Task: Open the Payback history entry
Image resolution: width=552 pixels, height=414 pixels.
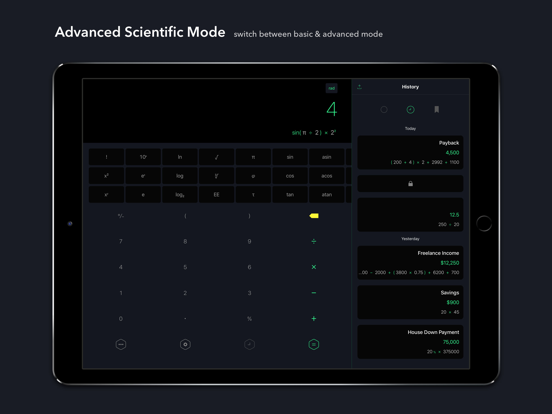Action: tap(410, 152)
